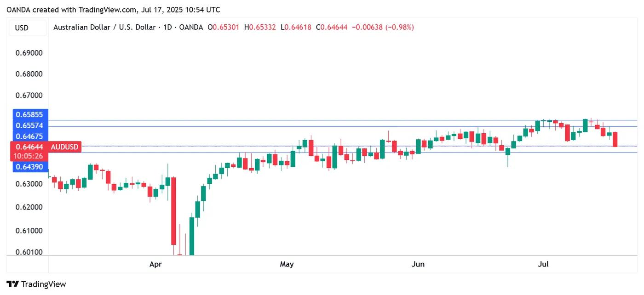Click the May label on time axis

point(287,264)
